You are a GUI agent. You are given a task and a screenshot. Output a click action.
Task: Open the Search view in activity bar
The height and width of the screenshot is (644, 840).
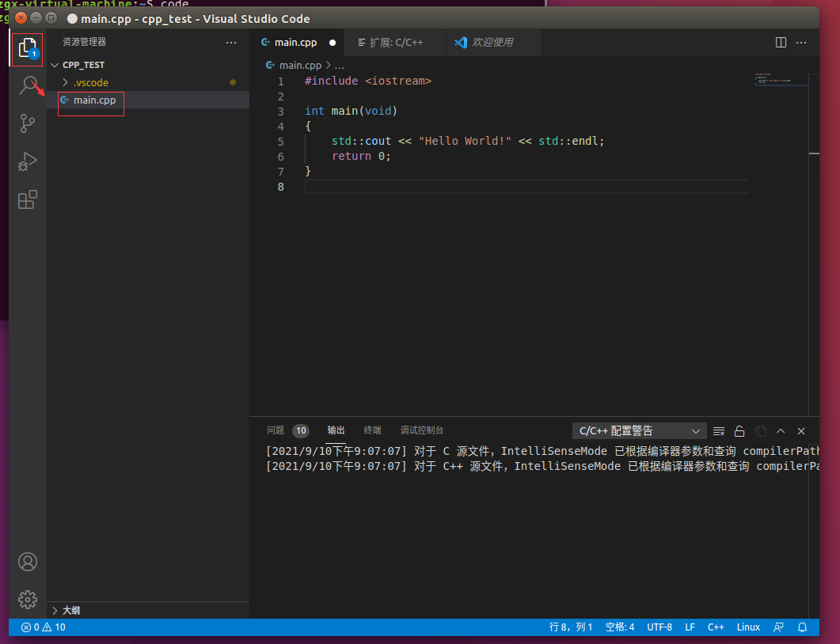[x=28, y=85]
